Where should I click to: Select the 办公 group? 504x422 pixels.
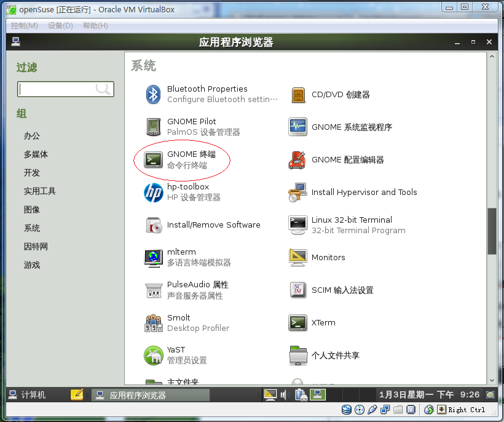[x=32, y=136]
